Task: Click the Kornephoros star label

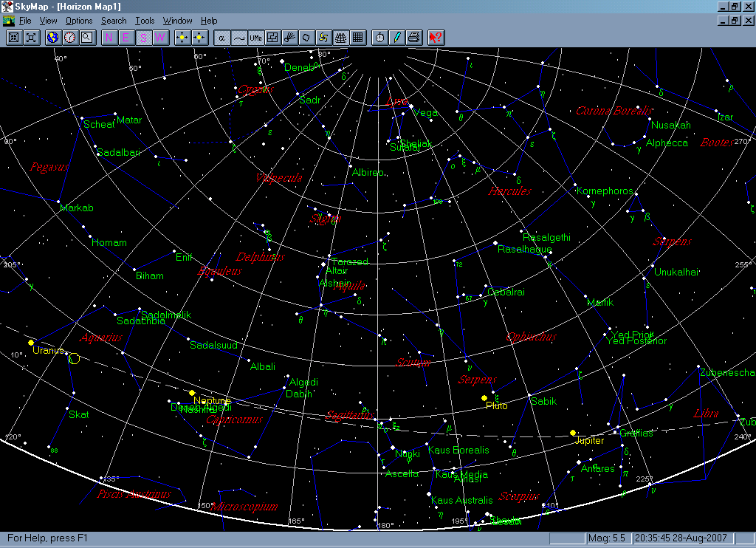Action: [x=605, y=191]
